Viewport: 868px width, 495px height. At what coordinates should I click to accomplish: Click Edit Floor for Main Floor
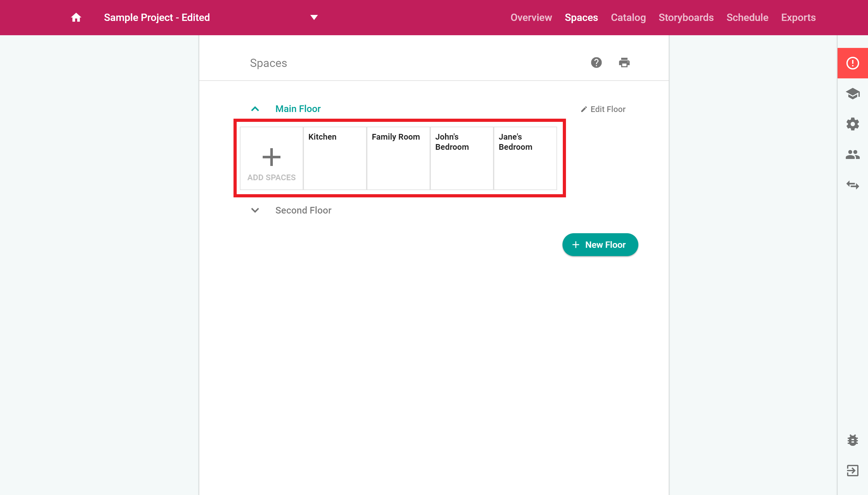[x=603, y=109]
